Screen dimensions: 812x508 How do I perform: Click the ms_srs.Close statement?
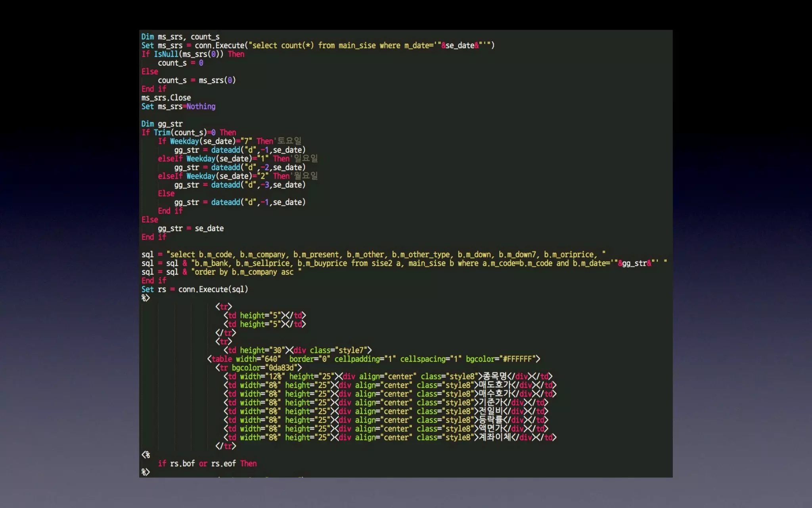166,98
